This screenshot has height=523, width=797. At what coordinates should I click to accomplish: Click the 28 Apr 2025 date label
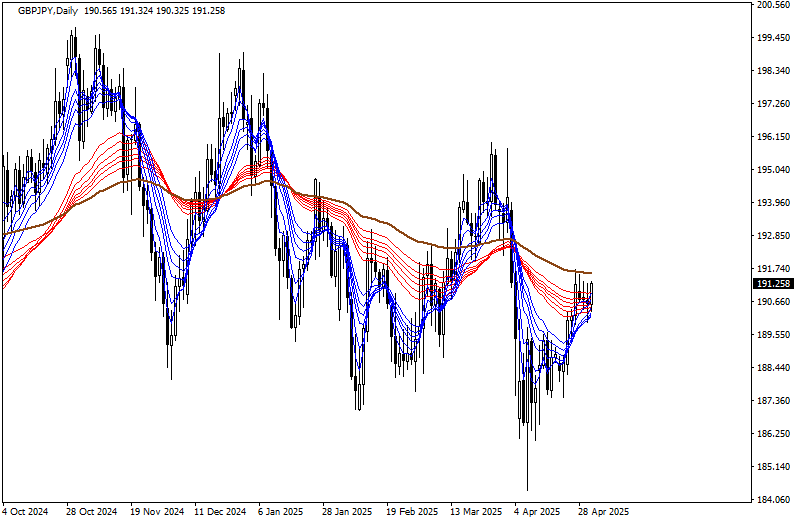point(603,512)
